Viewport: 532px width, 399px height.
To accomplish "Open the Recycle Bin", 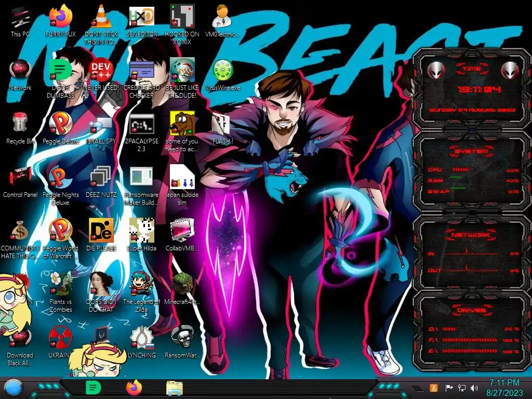I will coord(20,129).
